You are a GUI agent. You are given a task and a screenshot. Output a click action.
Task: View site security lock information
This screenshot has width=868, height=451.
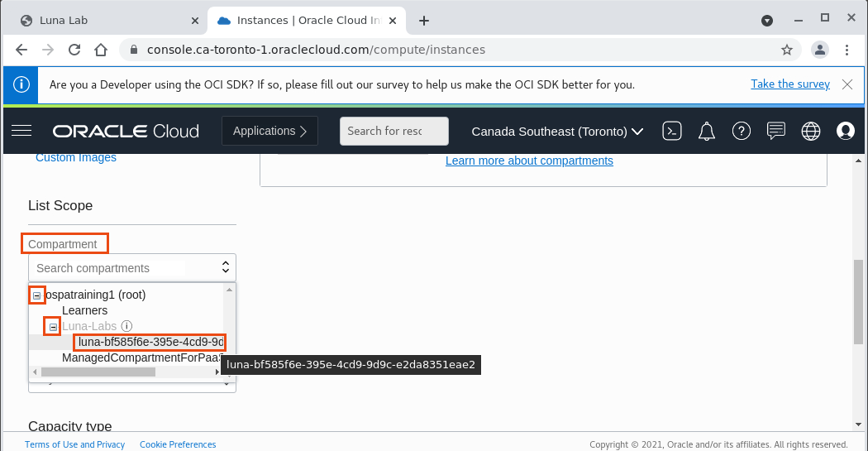pyautogui.click(x=133, y=50)
